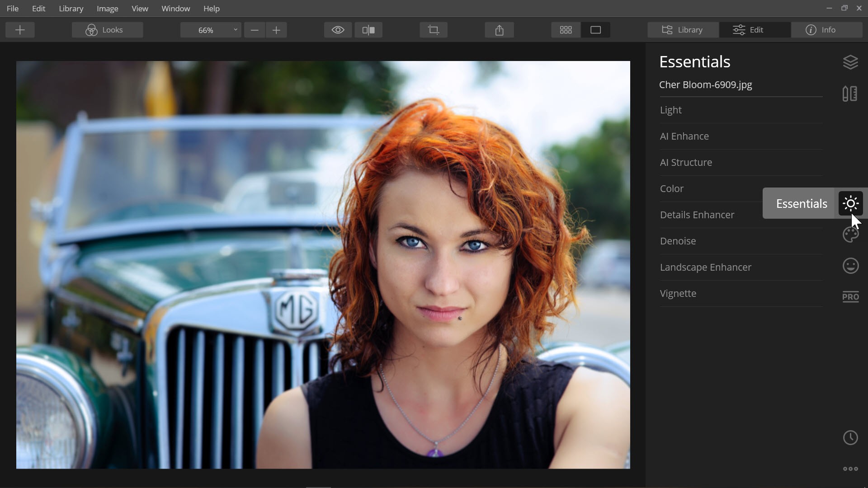Click the export share icon

tap(499, 30)
